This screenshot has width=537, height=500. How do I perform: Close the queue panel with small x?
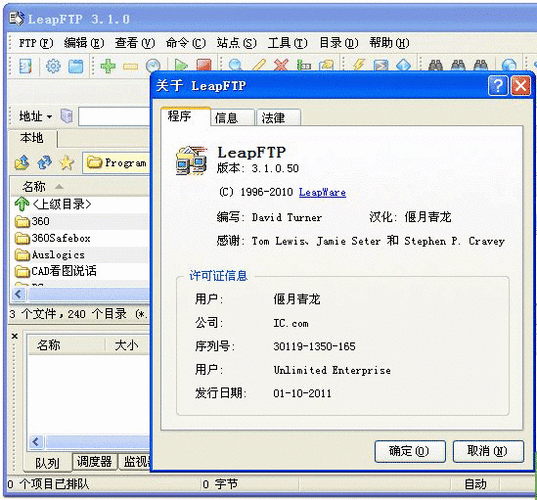click(x=15, y=336)
